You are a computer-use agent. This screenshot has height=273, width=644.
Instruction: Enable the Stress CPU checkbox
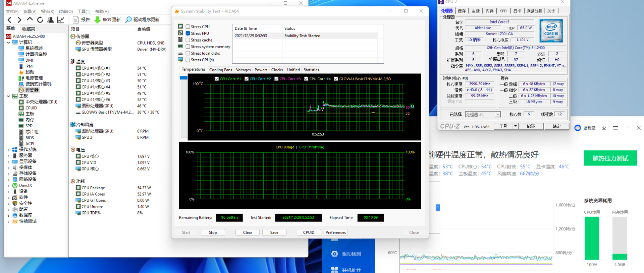point(188,26)
